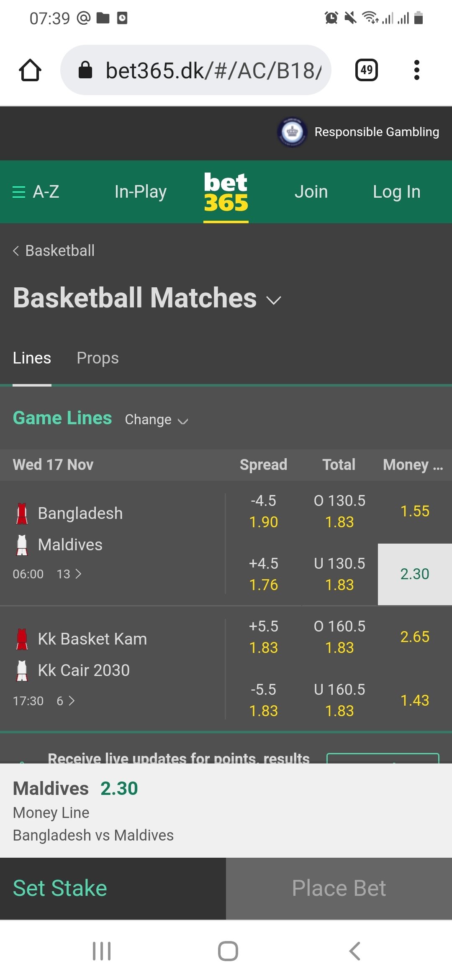The height and width of the screenshot is (980, 452).
Task: Expand the Basketball Matches dropdown
Action: pyautogui.click(x=274, y=300)
